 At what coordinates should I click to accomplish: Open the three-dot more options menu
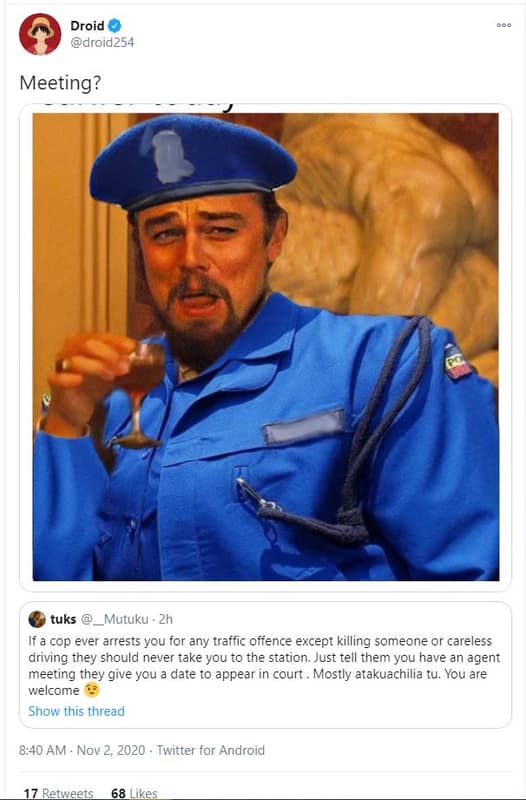504,25
